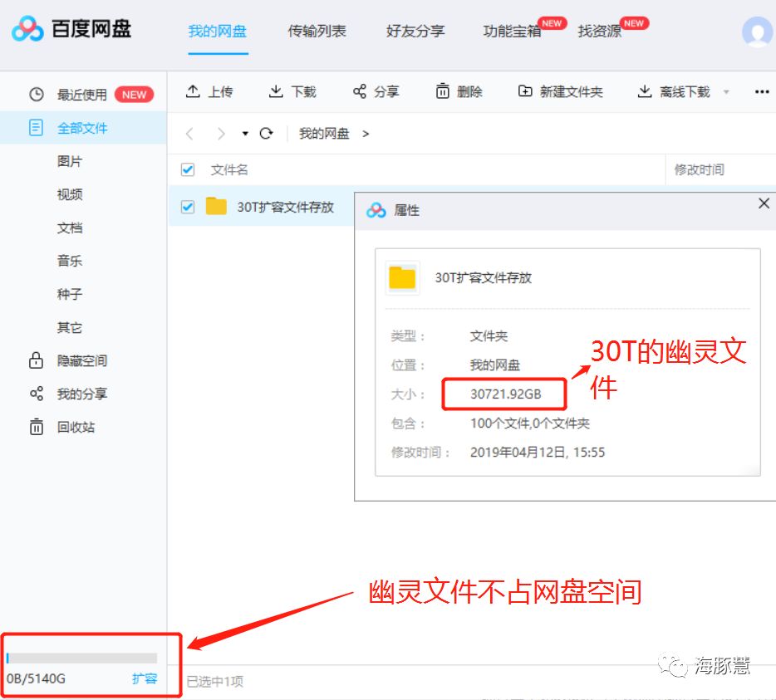The image size is (776, 700).
Task: Click the 删除 delete button
Action: 459,91
